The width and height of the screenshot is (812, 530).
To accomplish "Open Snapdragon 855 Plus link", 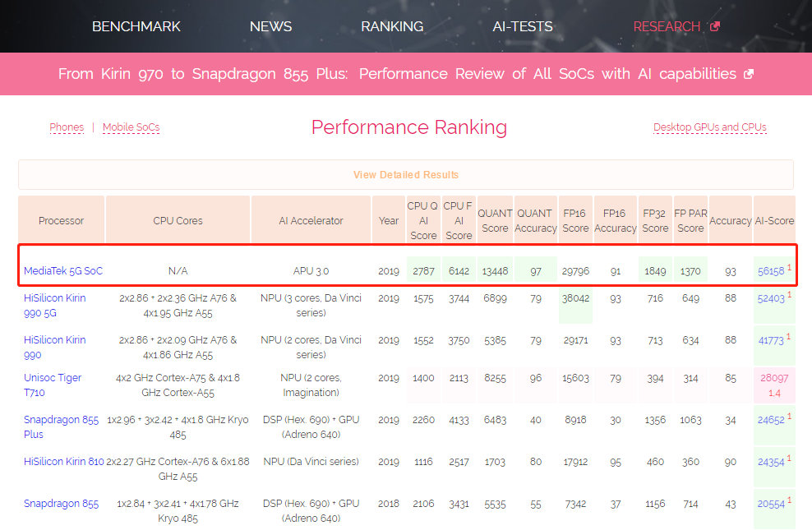I will click(x=61, y=426).
